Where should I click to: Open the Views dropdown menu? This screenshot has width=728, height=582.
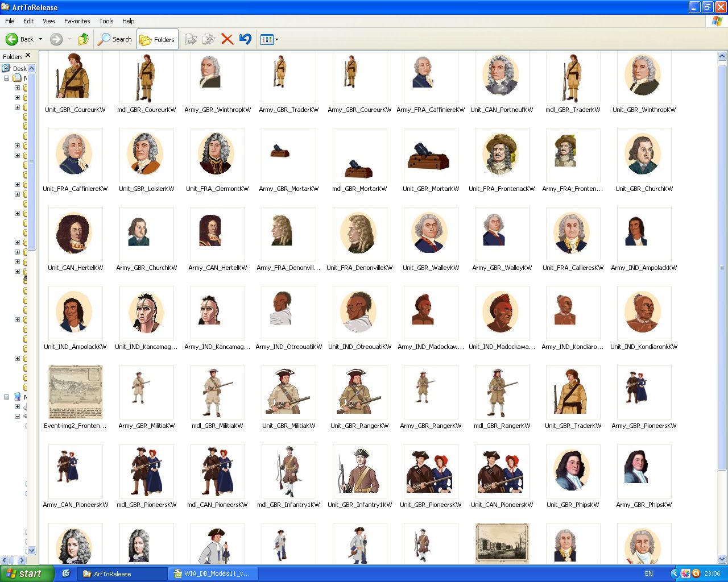pos(269,39)
